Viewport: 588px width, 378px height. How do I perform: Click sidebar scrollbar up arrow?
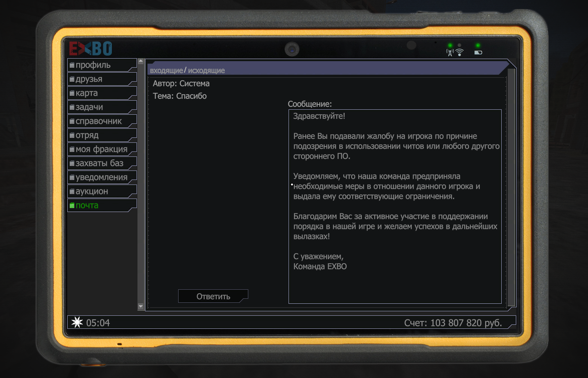click(140, 61)
